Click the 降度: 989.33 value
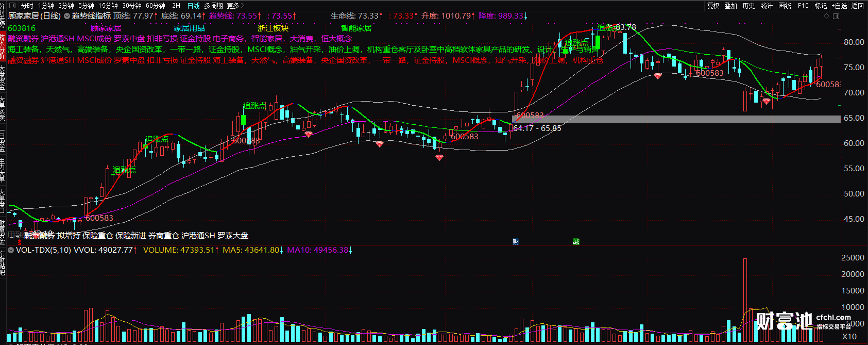The height and width of the screenshot is (345, 868). pos(503,16)
